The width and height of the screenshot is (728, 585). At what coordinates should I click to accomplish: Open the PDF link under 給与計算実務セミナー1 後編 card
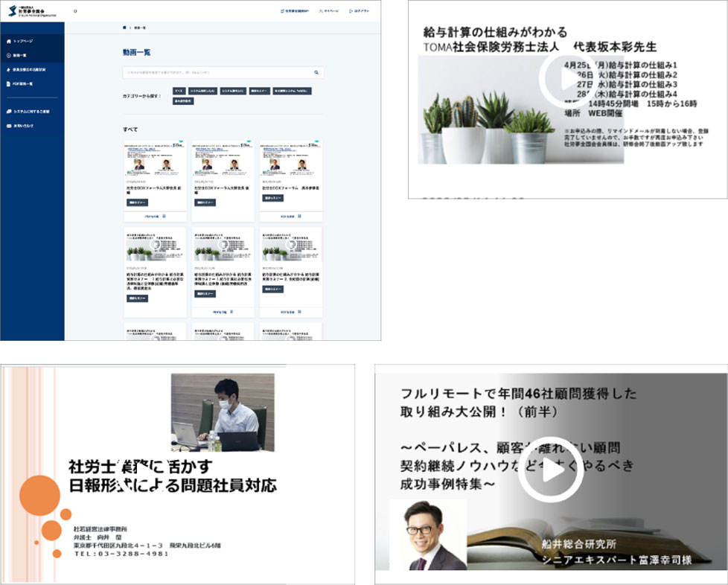(x=223, y=312)
